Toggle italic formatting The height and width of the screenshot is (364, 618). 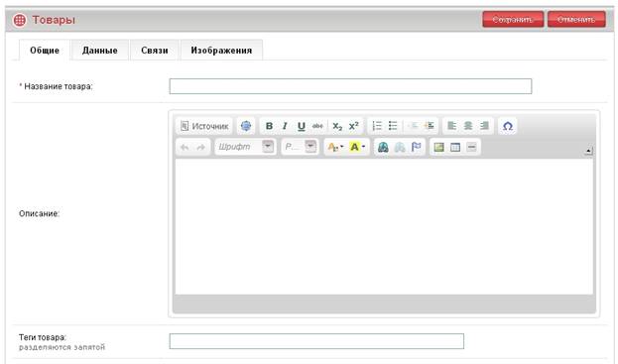(285, 126)
